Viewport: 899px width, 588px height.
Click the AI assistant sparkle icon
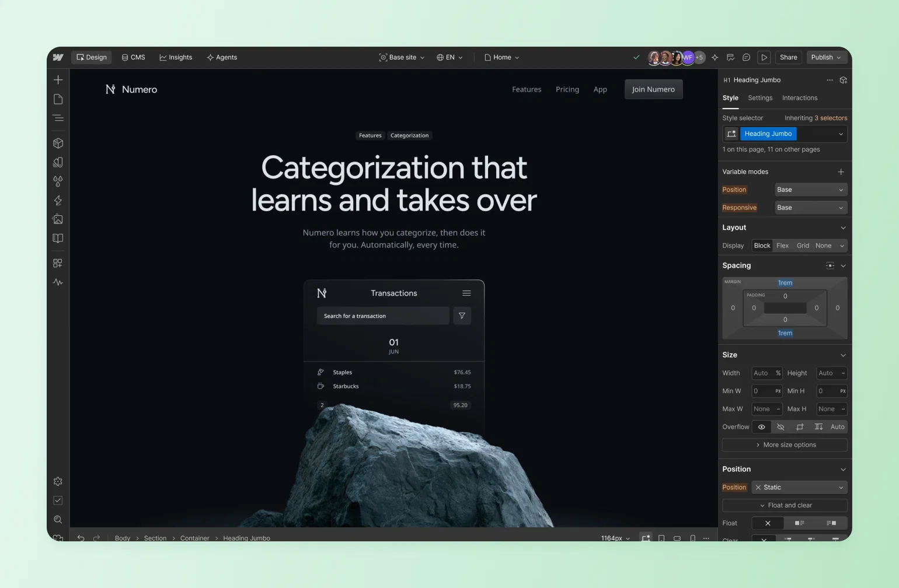tap(715, 57)
